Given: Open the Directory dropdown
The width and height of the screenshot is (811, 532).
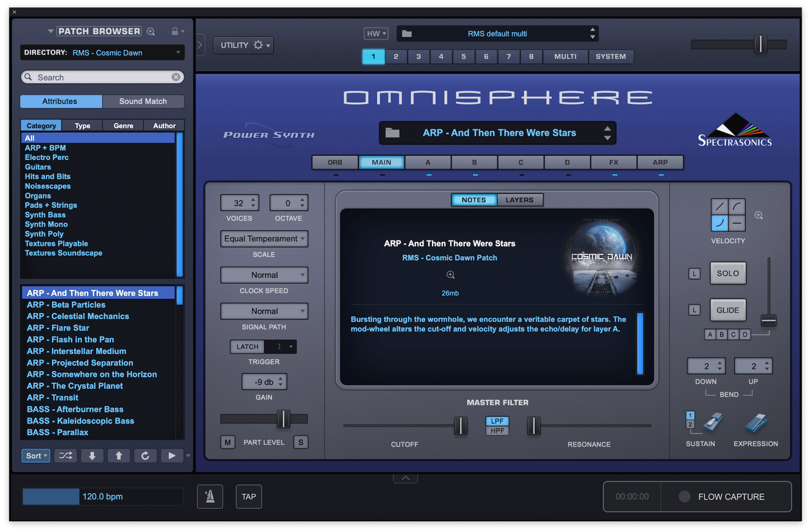Looking at the screenshot, I should pyautogui.click(x=102, y=52).
